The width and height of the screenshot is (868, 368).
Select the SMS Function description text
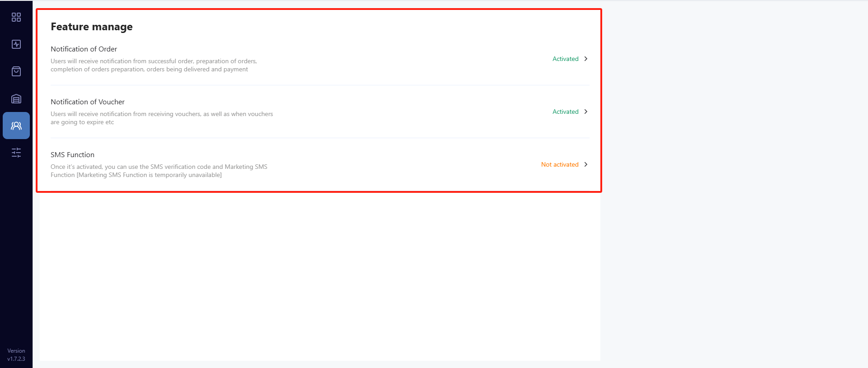pos(159,171)
